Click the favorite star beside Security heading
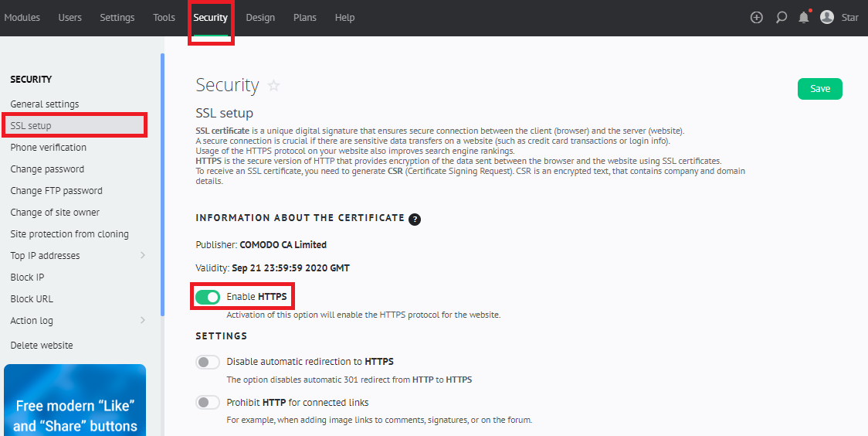Screen dimensions: 868x436 273,85
